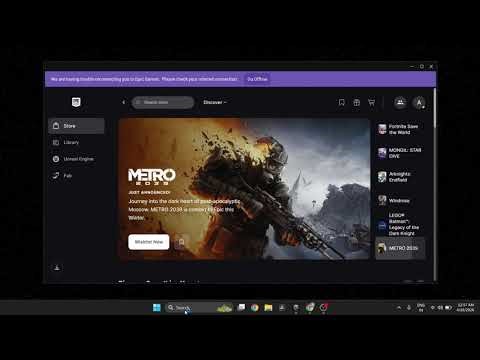This screenshot has height=360, width=480.
Task: Focus the Search store field
Action: click(163, 102)
